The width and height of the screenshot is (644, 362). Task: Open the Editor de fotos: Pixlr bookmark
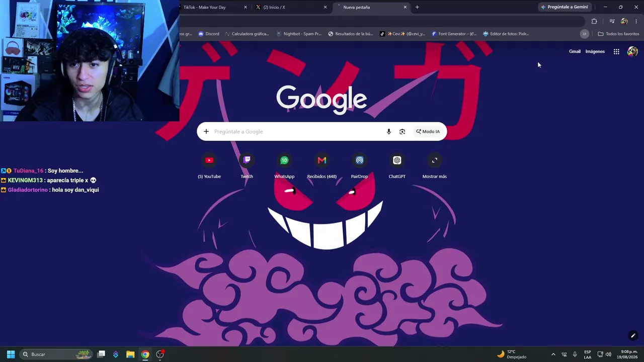coord(506,34)
